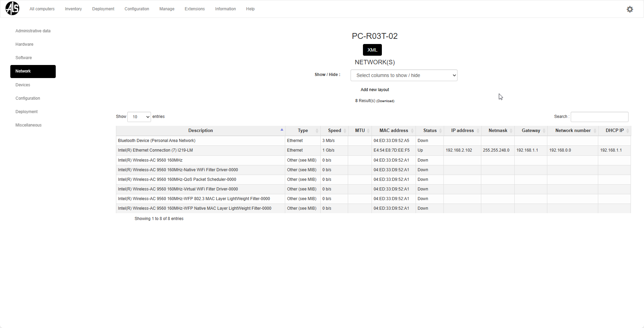
Task: Sort table by IP address column
Action: tap(462, 131)
